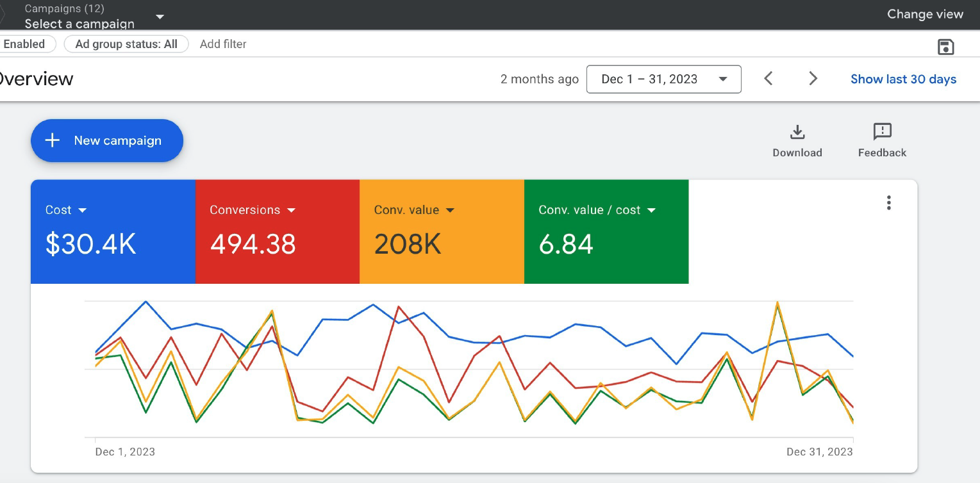The width and height of the screenshot is (980, 483).
Task: Open the Cost metric dropdown arrow
Action: (82, 210)
